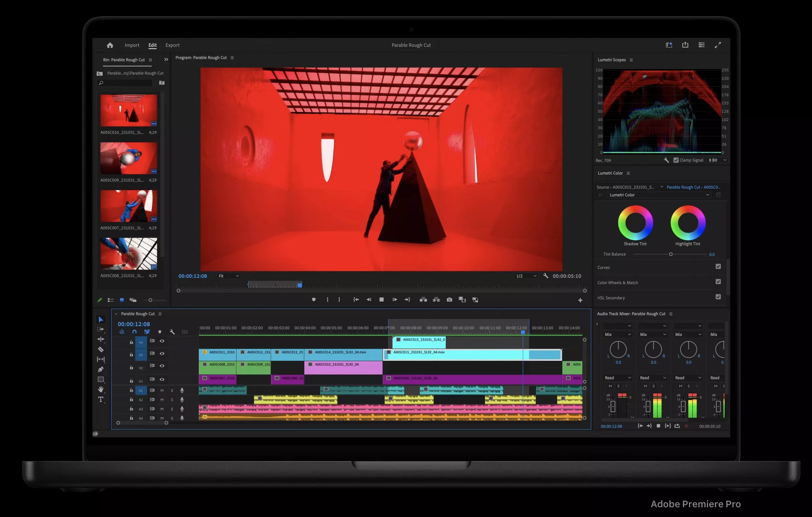Image resolution: width=812 pixels, height=517 pixels.
Task: Toggle the Clamp Signal checkbox
Action: [676, 161]
